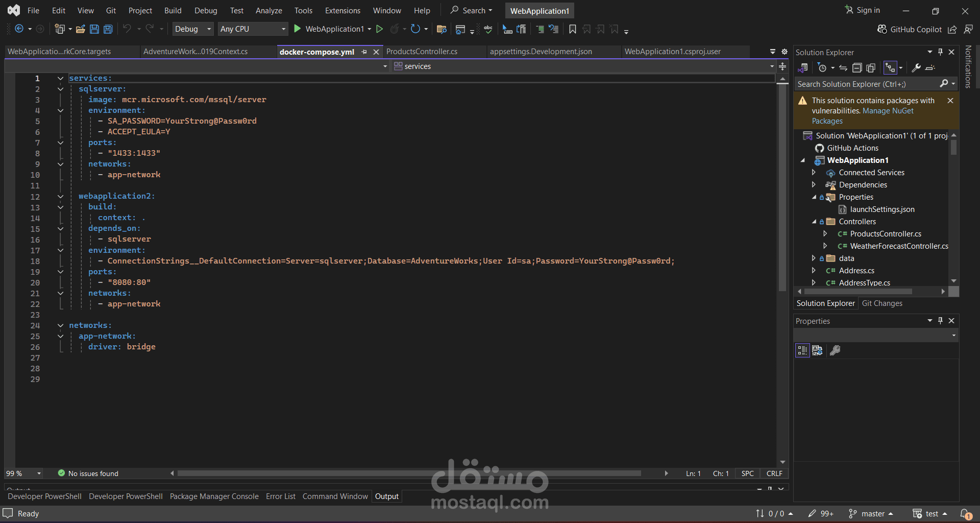
Task: Close the docker-compose.yml tab
Action: pos(376,52)
